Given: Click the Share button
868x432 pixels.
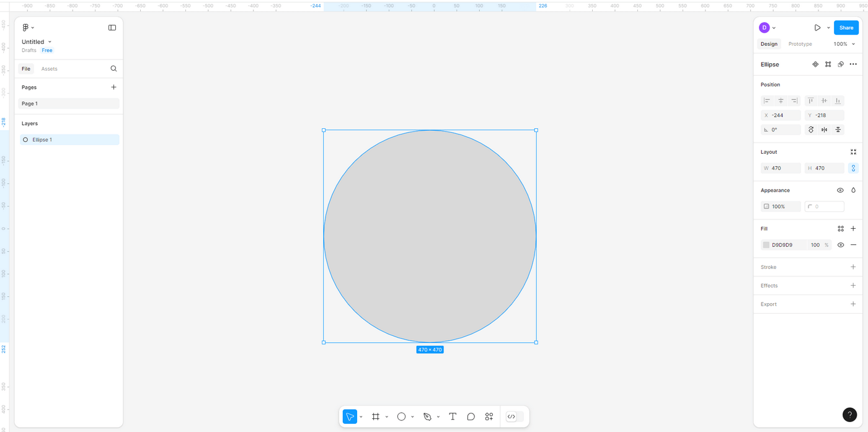Looking at the screenshot, I should pyautogui.click(x=846, y=28).
